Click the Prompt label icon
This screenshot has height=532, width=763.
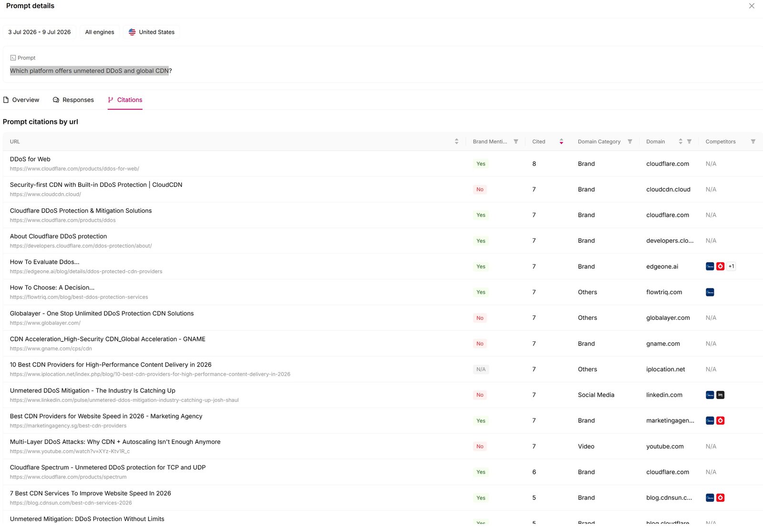tap(13, 58)
